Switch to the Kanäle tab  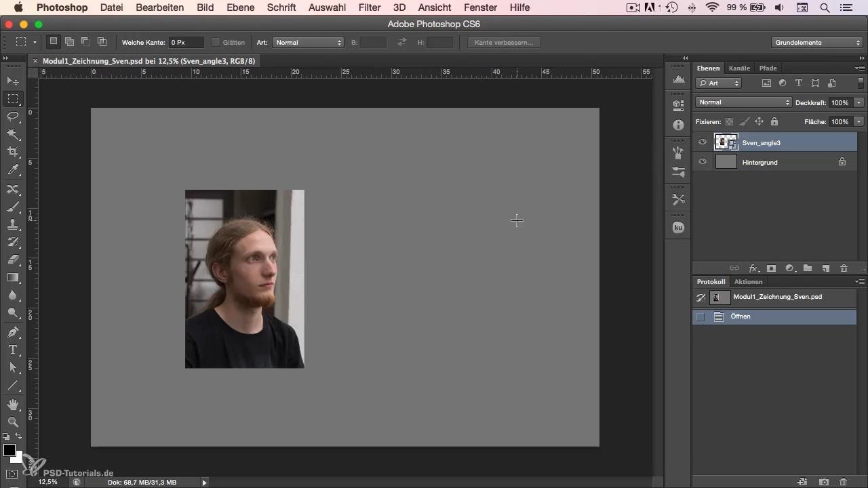[x=738, y=68]
